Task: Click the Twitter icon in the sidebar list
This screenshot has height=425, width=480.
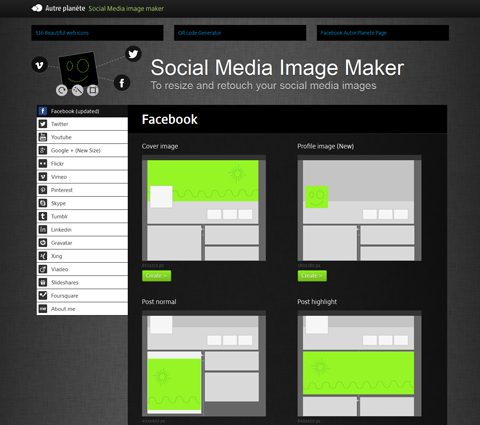Action: (43, 124)
